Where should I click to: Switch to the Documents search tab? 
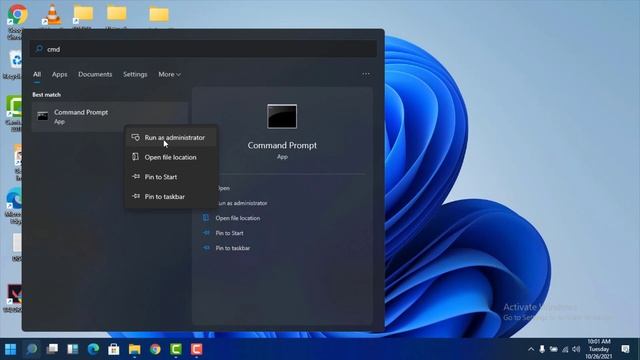point(95,74)
